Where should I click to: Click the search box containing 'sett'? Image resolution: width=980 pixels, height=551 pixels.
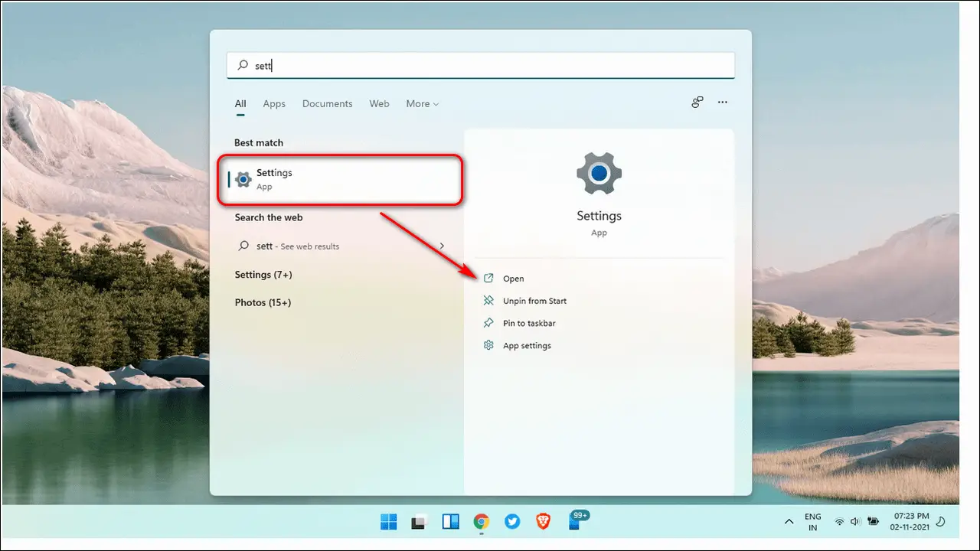(x=480, y=65)
